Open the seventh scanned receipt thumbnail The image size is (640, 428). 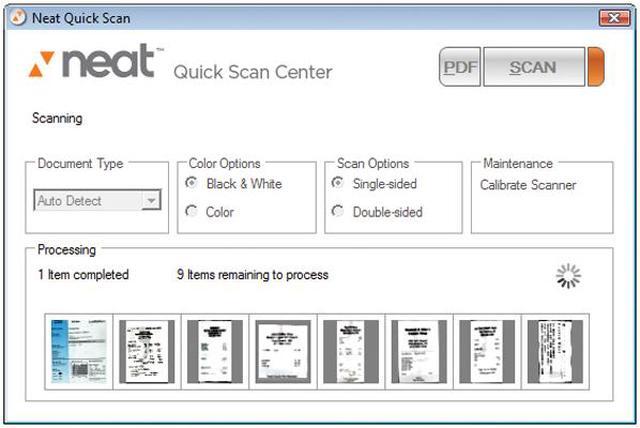pos(487,352)
